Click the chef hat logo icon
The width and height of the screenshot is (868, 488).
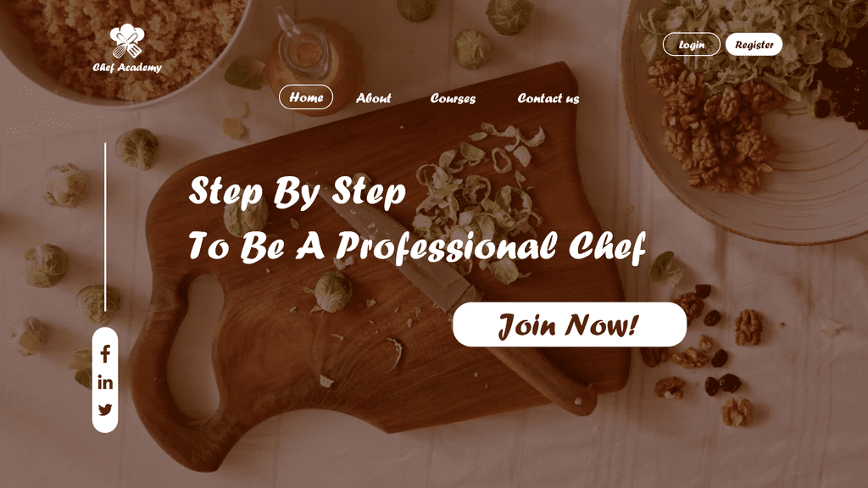(x=127, y=41)
